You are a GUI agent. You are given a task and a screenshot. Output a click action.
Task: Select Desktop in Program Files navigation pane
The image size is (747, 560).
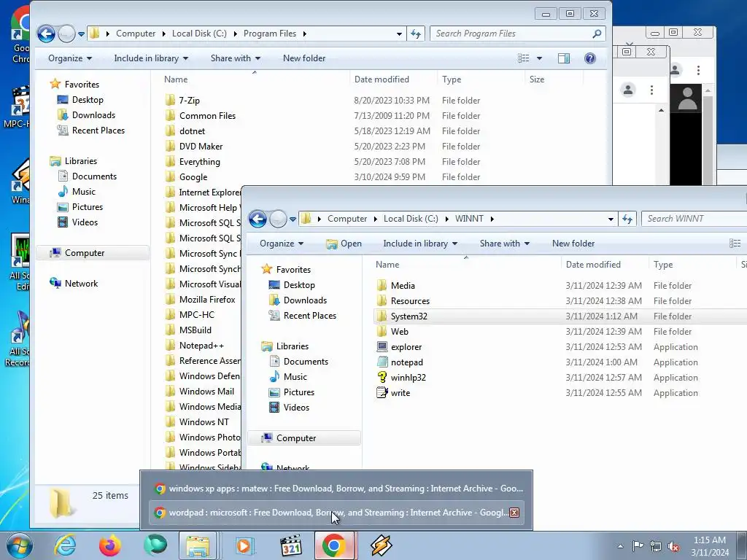coord(88,100)
